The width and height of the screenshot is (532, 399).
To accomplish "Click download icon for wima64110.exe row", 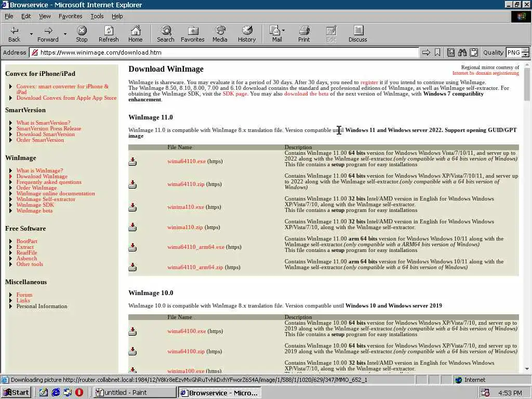I will pyautogui.click(x=132, y=162).
